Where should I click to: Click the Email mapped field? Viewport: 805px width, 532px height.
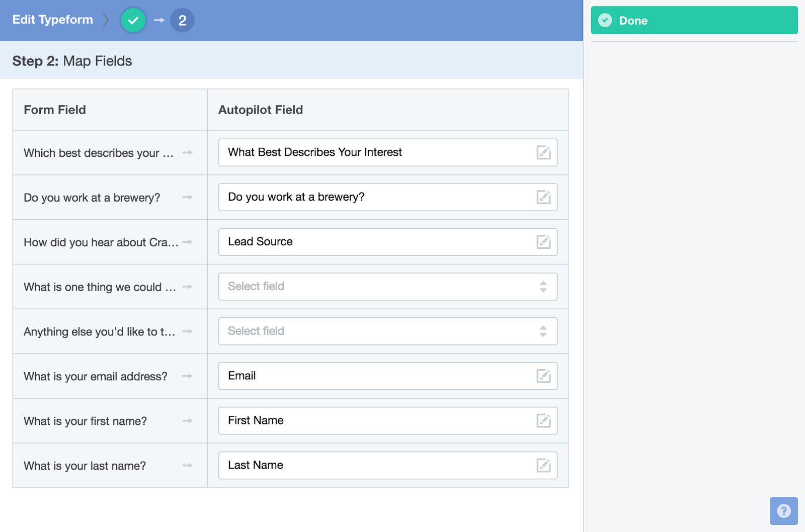click(x=388, y=376)
